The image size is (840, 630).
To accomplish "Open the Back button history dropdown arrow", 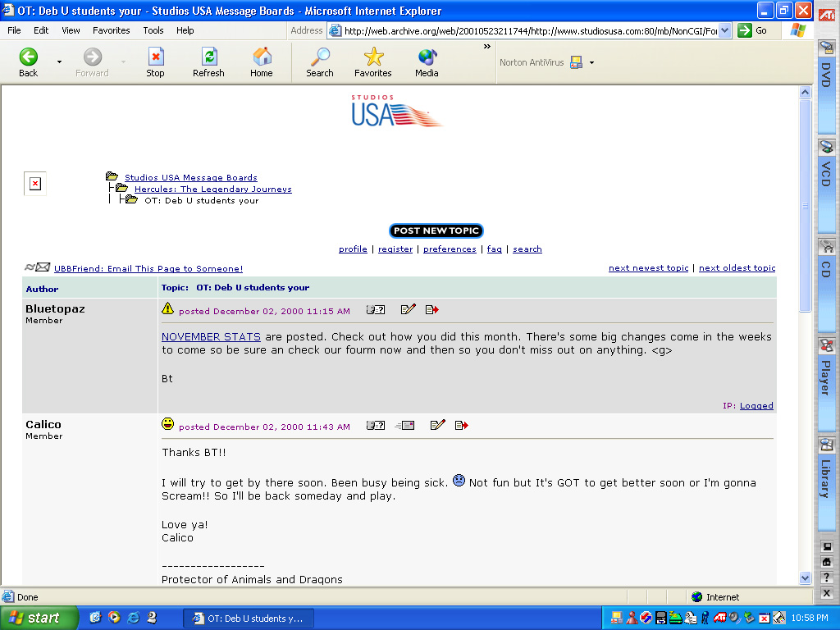I will pyautogui.click(x=59, y=62).
